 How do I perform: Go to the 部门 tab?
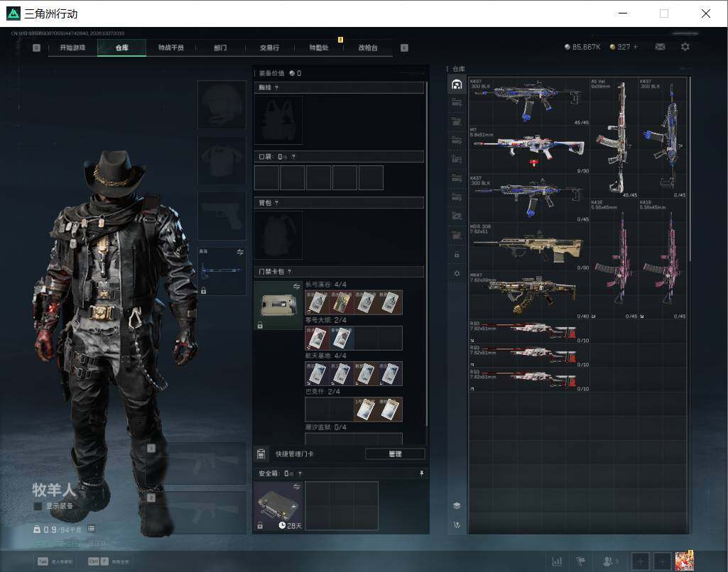pyautogui.click(x=220, y=48)
